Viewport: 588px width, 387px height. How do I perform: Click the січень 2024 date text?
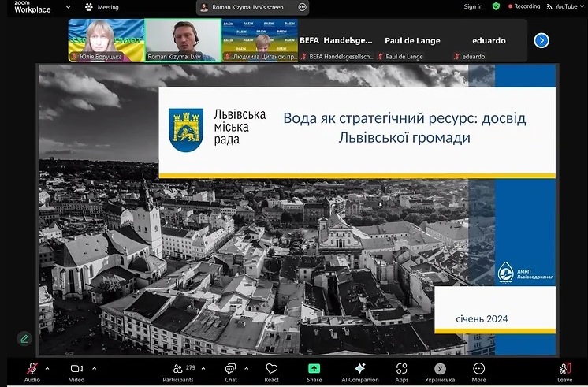(482, 319)
